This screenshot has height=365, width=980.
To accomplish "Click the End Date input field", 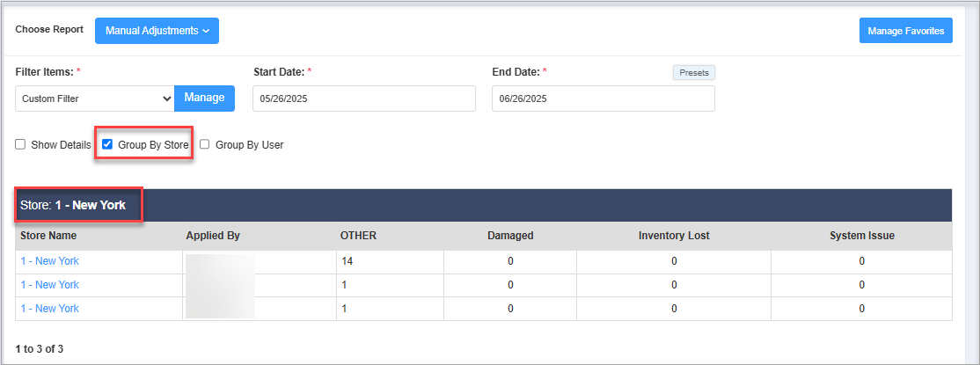I will 603,99.
